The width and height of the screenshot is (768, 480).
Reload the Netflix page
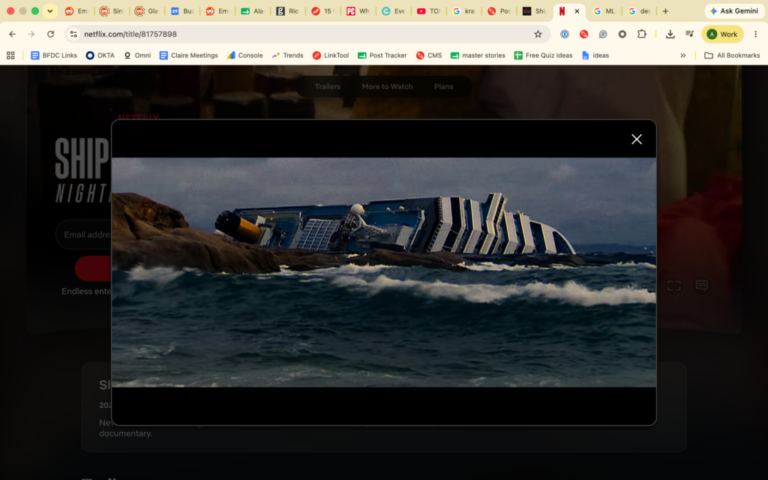[50, 34]
